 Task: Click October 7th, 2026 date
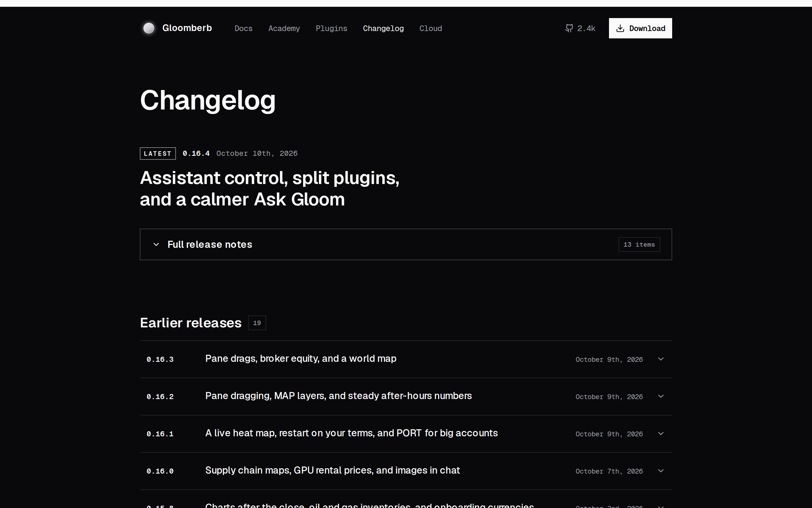point(609,471)
